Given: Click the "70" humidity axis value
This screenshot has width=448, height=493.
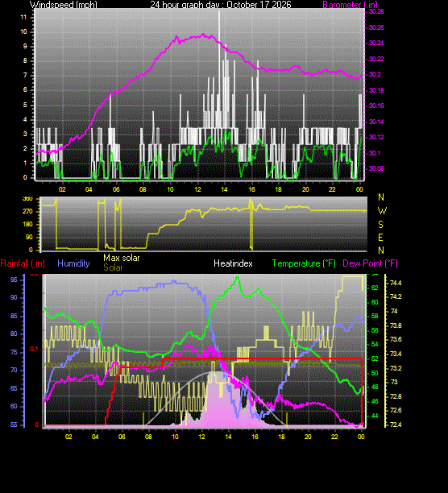Looking at the screenshot, I should [x=14, y=371].
